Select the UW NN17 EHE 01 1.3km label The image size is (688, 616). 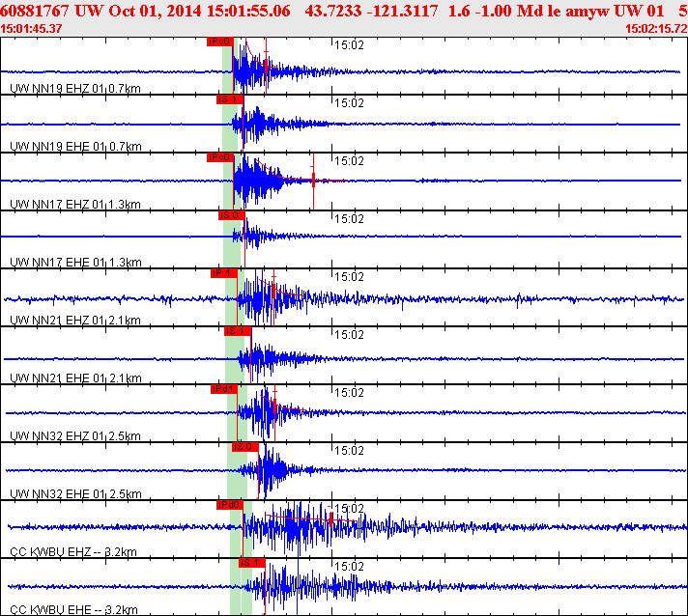point(75,263)
